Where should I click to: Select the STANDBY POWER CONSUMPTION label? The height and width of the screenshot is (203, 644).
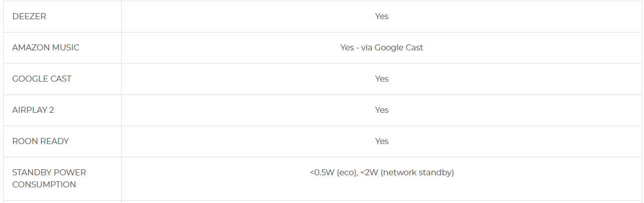49,178
